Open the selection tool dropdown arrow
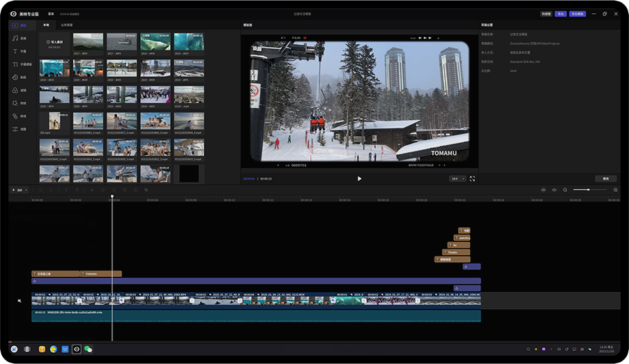 point(26,190)
